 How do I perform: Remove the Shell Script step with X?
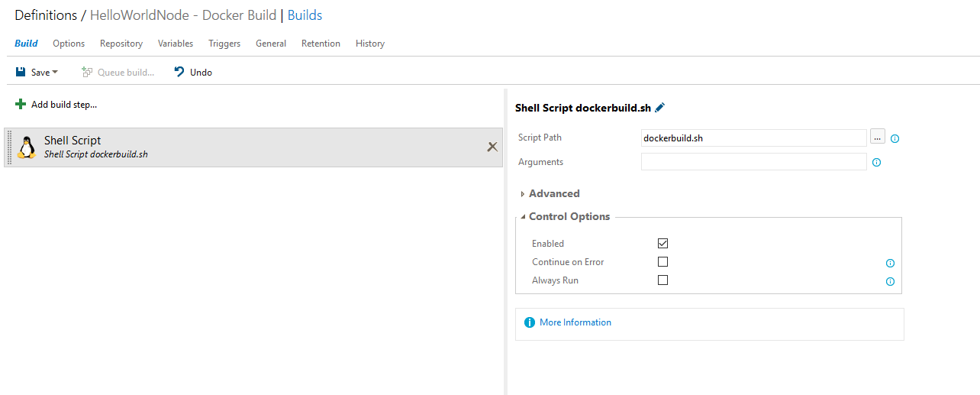coord(492,147)
